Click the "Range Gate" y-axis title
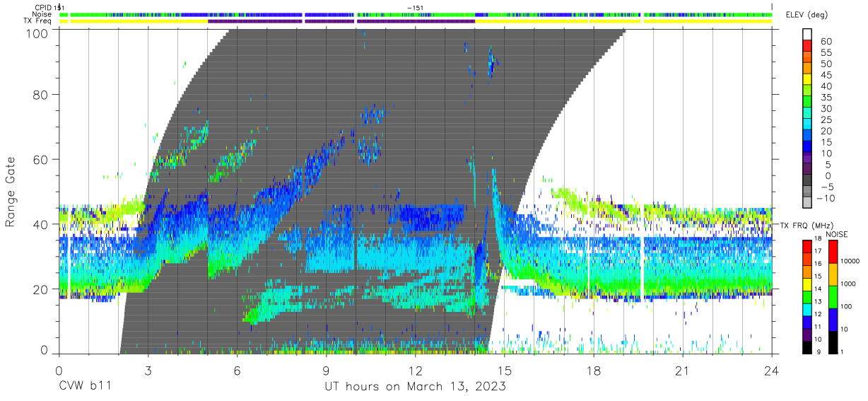Image resolution: width=868 pixels, height=401 pixels. pyautogui.click(x=11, y=192)
